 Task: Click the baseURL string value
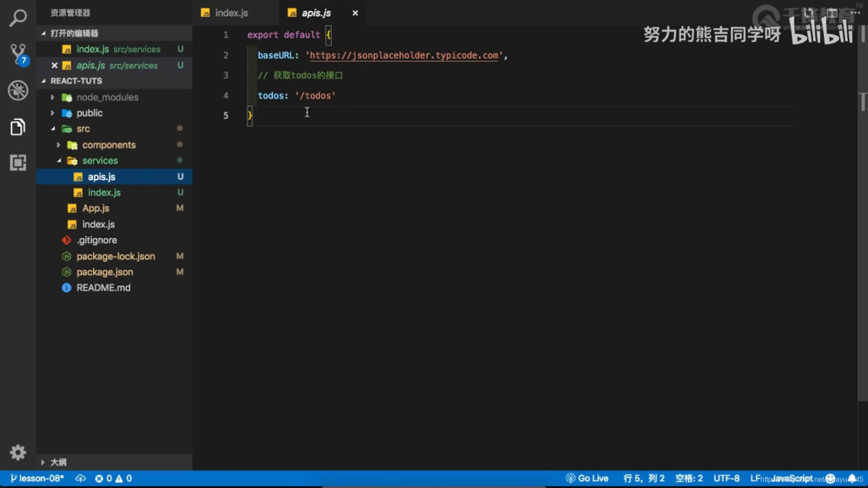coord(404,55)
